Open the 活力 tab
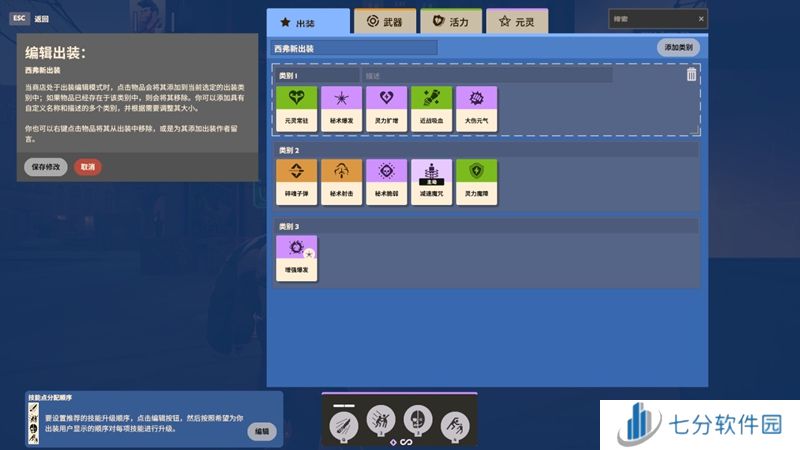Viewport: 800px width, 450px height. point(450,21)
